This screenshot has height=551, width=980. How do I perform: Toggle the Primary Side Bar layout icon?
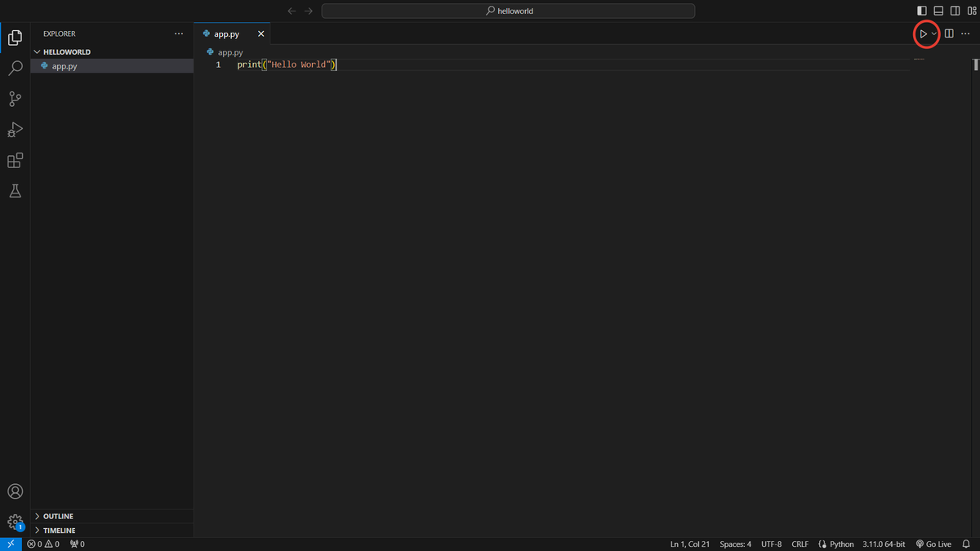click(922, 11)
